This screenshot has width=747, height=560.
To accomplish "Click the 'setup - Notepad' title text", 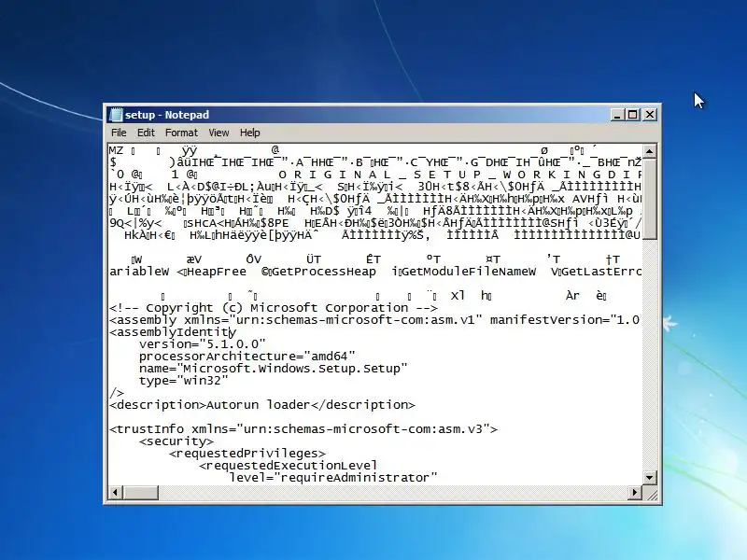I will (x=167, y=115).
